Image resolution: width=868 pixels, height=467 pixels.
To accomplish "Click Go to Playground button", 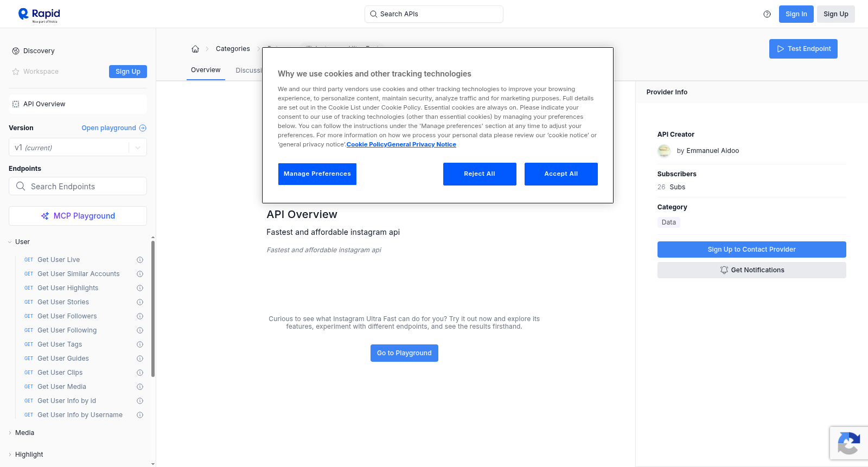I will 404,353.
